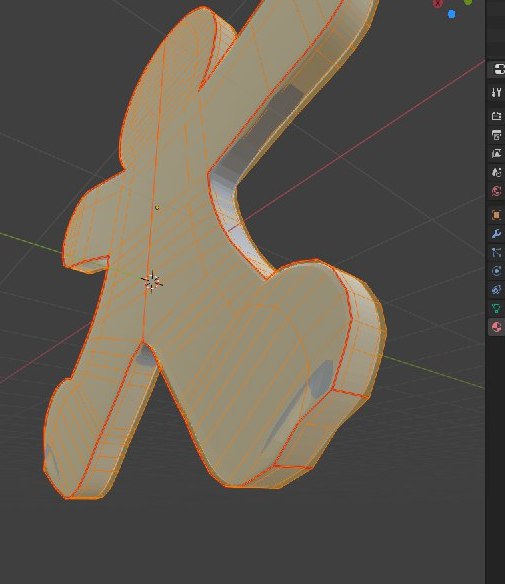Viewport: 505px width, 584px height.
Task: Open the Material properties tab
Action: pos(496,327)
